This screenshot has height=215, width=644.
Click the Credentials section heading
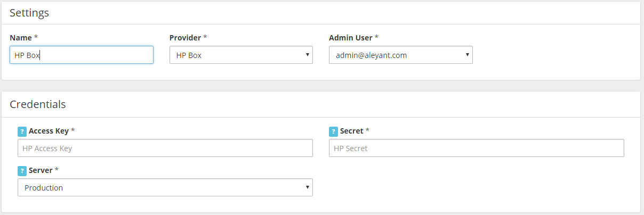tap(38, 104)
